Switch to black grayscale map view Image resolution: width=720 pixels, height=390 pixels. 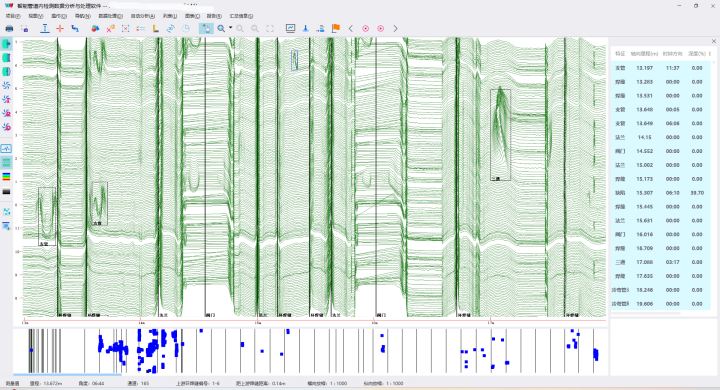pos(6,192)
